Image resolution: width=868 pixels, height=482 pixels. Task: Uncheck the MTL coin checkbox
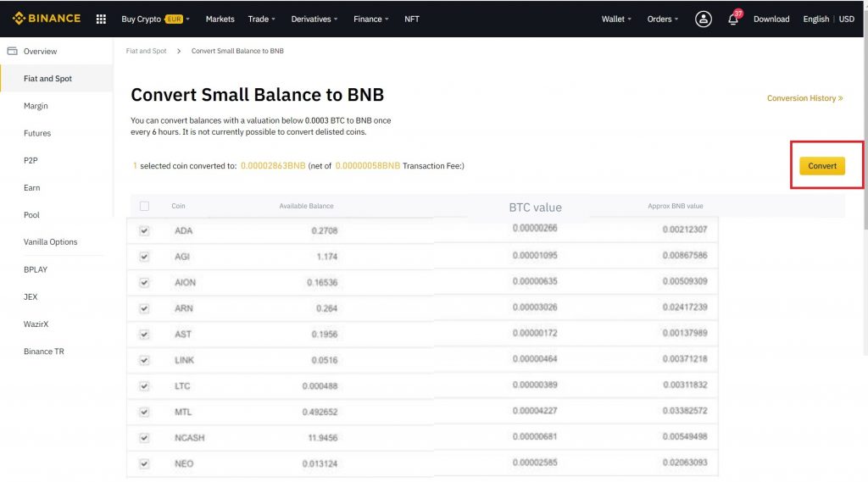tap(144, 413)
